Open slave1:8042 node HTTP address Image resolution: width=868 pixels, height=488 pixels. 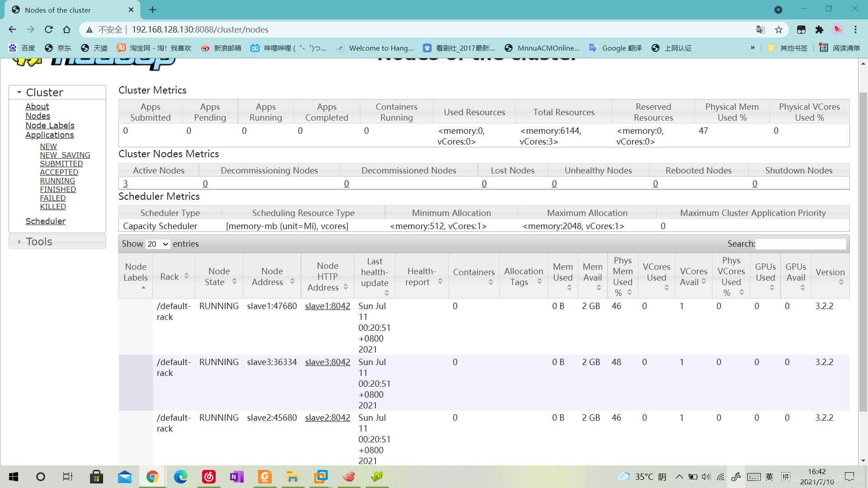[327, 306]
